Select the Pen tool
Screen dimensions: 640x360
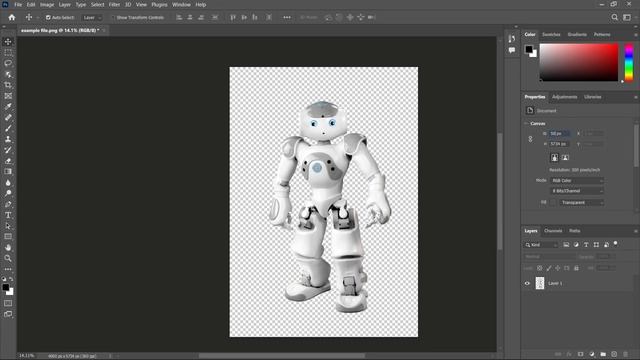point(8,204)
